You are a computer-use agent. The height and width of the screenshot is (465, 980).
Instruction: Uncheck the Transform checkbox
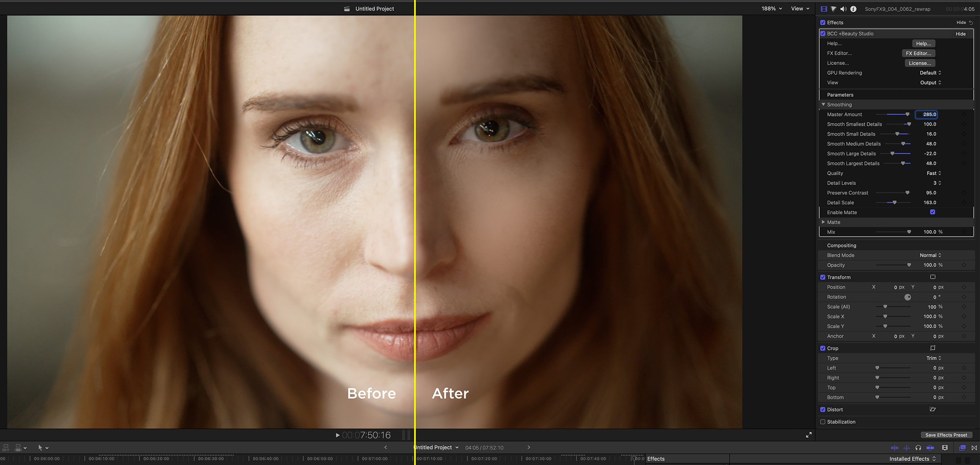coord(823,277)
